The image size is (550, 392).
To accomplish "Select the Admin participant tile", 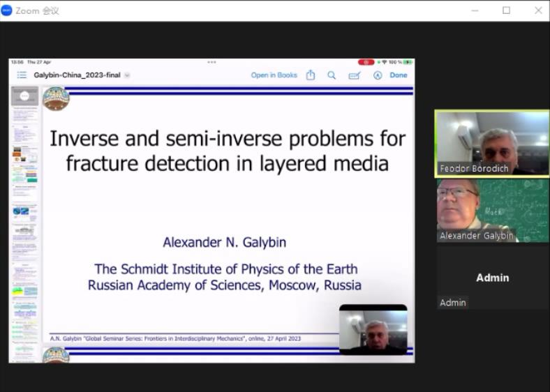I will click(492, 278).
